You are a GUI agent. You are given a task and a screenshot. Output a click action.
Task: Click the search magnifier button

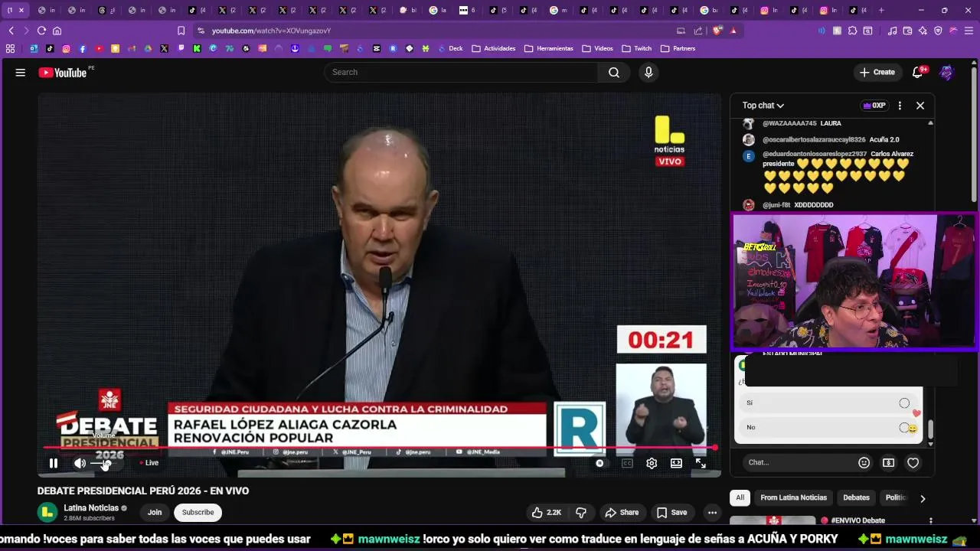(x=614, y=72)
